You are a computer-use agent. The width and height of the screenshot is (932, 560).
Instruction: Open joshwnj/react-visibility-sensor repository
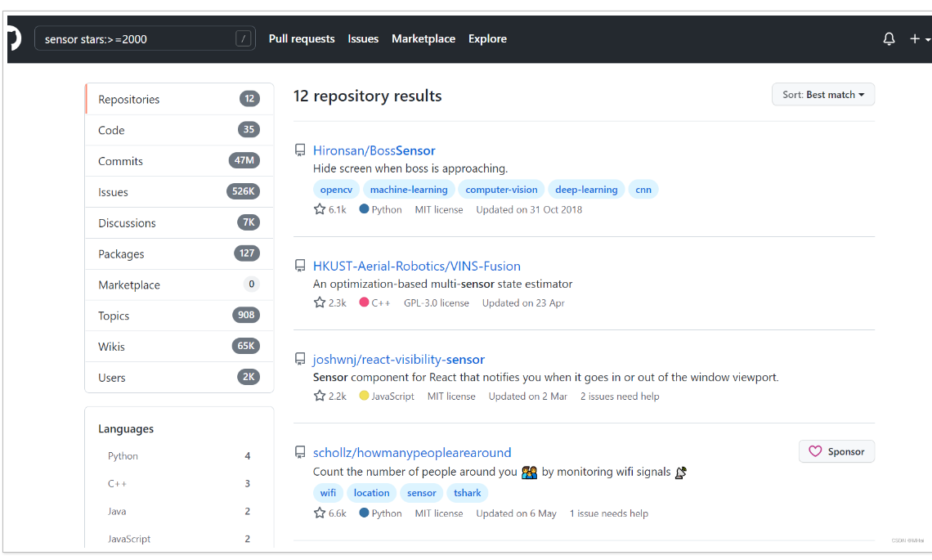point(399,359)
